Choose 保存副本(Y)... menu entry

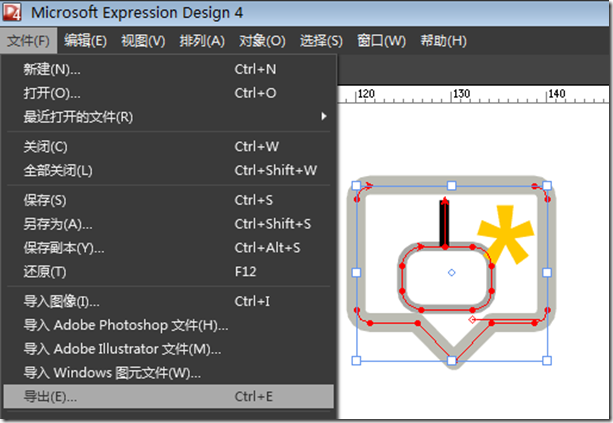pos(168,248)
